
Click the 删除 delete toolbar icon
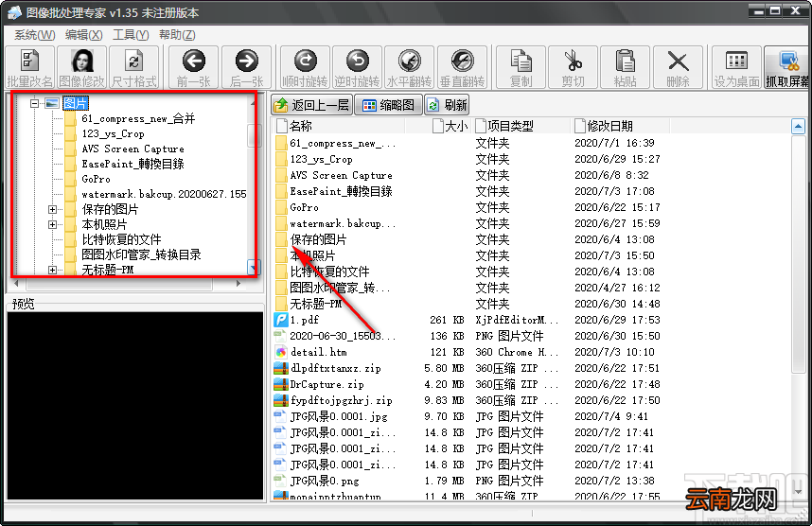tap(678, 67)
